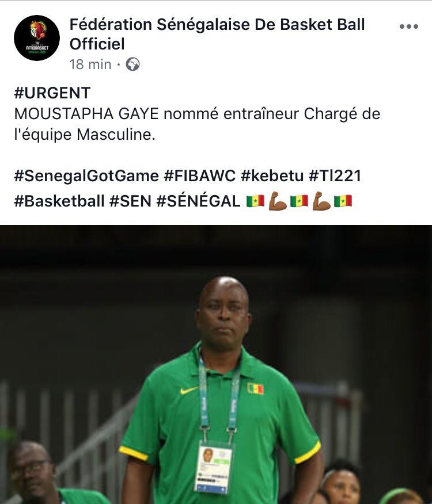Click the public globe audience icon
The width and height of the screenshot is (432, 504).
point(132,64)
